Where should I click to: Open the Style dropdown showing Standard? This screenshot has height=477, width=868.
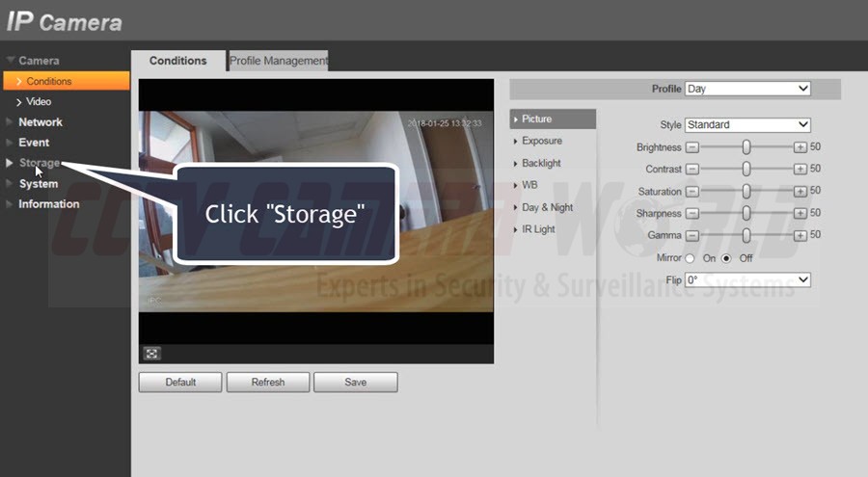pos(747,124)
